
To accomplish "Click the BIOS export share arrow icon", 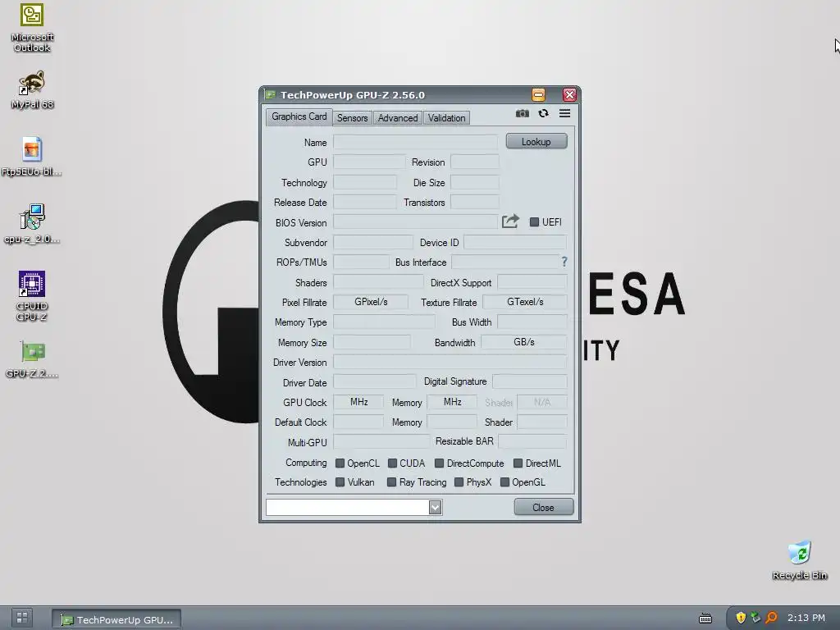I will point(510,221).
